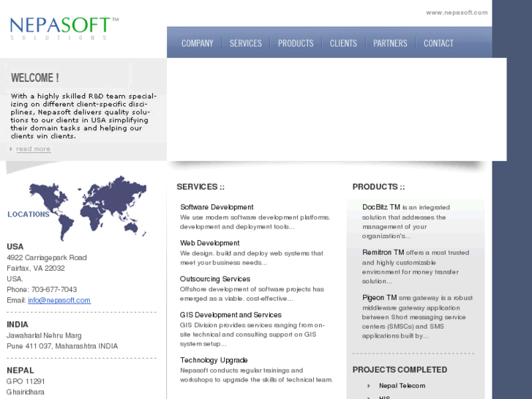532x399 pixels.
Task: Click the address '4922 Carriagepark Road'
Action: click(x=47, y=258)
